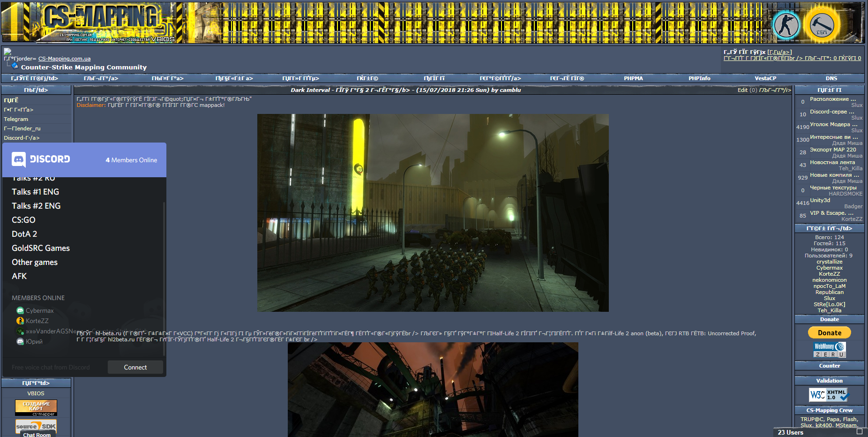Open the Telegram link in the left sidebar
The width and height of the screenshot is (868, 437).
click(x=16, y=119)
